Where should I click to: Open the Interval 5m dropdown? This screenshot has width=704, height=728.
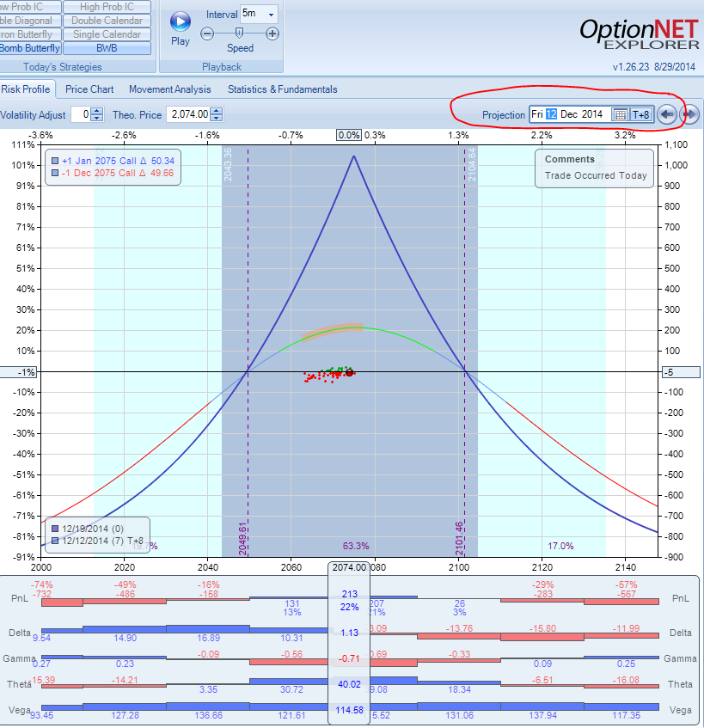[271, 15]
